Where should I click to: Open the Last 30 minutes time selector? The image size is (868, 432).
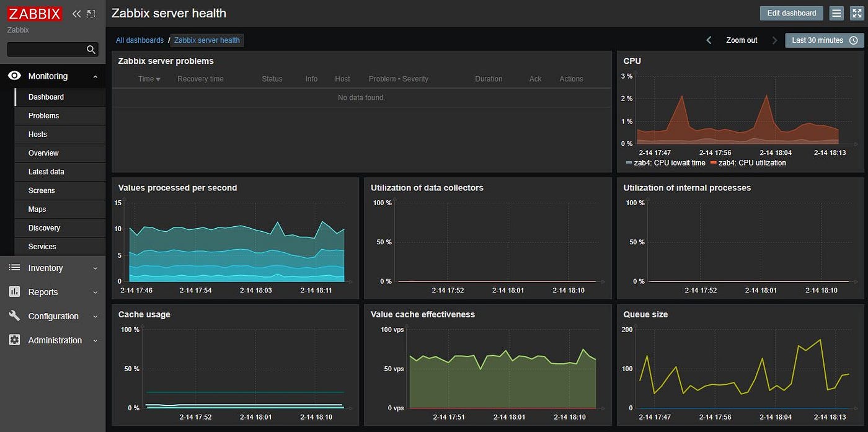[825, 40]
